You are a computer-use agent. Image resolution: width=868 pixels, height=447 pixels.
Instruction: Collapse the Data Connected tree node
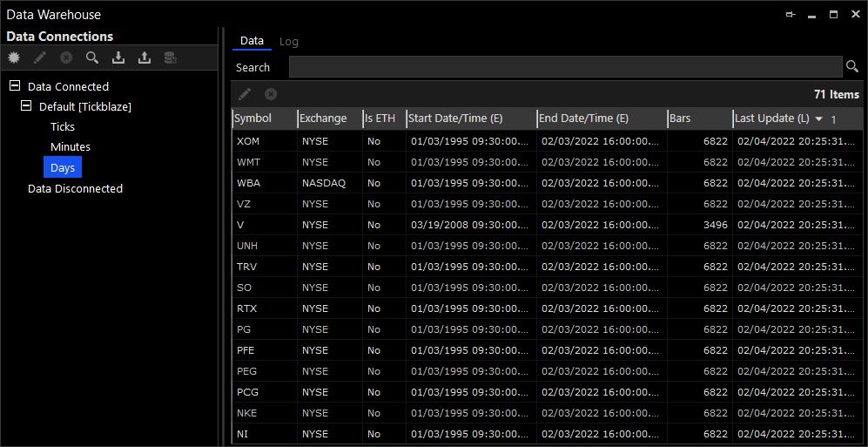coord(15,86)
